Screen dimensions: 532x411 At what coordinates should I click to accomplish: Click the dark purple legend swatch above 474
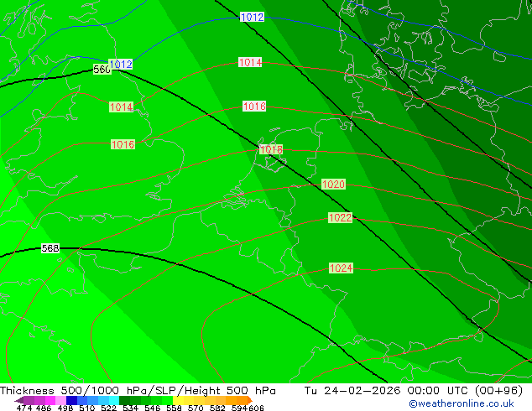pos(29,400)
